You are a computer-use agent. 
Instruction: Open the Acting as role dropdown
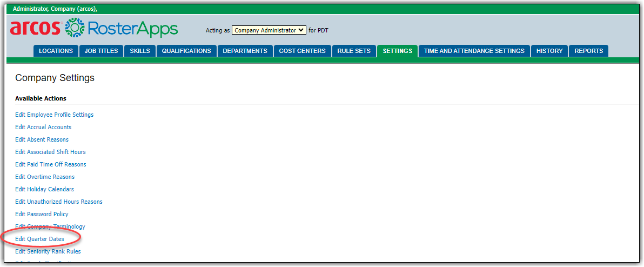(x=269, y=30)
